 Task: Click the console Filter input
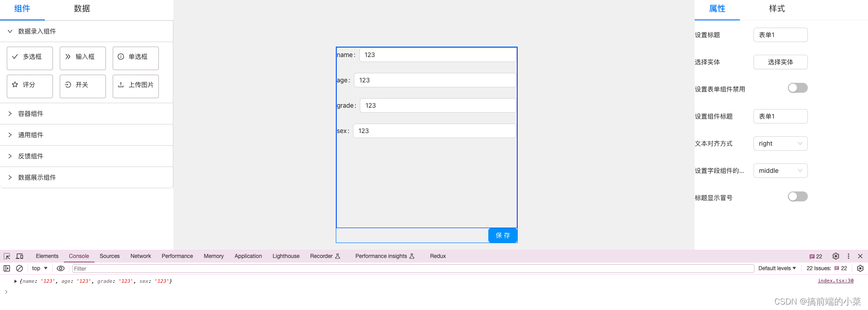pyautogui.click(x=413, y=268)
